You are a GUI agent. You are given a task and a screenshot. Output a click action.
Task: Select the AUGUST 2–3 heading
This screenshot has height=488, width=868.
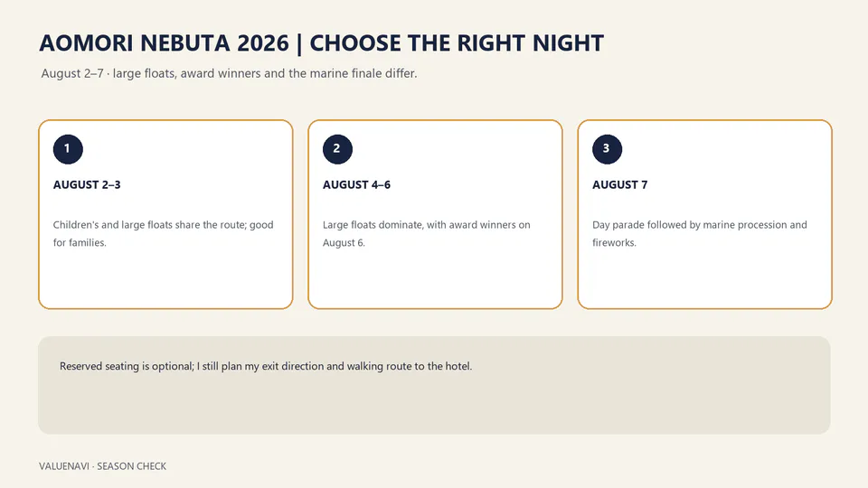coord(87,184)
